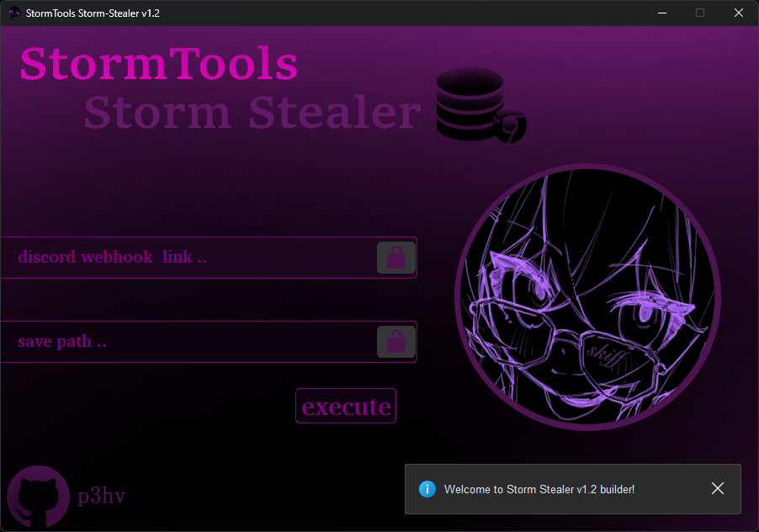Click the 'StormTools Storm-Stealer v1.2' window title

(93, 13)
